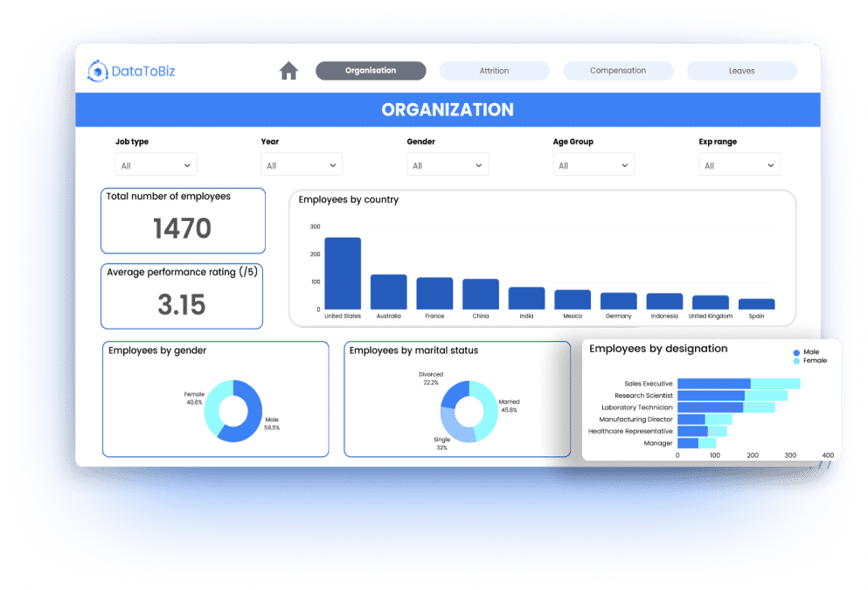Click the home icon in the navigation bar
The height and width of the screenshot is (590, 868).
[288, 71]
